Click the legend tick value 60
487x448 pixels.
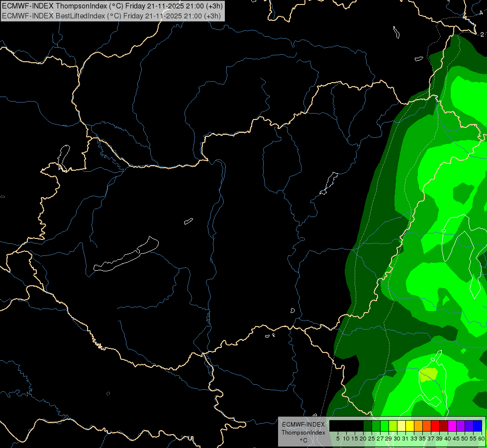tap(482, 439)
